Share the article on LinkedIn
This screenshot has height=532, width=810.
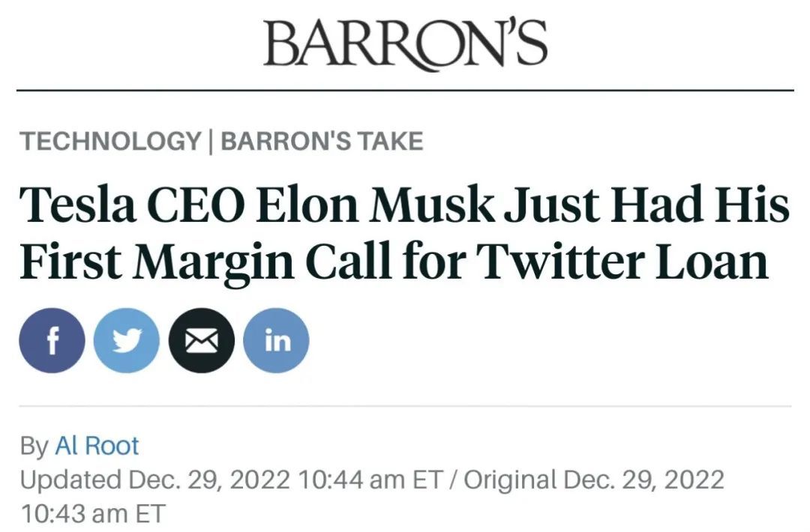[276, 341]
